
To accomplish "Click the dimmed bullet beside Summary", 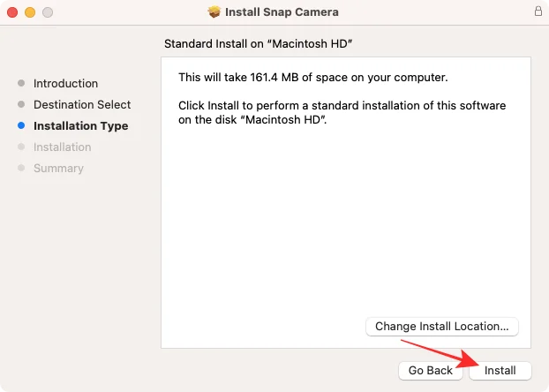I will [21, 169].
